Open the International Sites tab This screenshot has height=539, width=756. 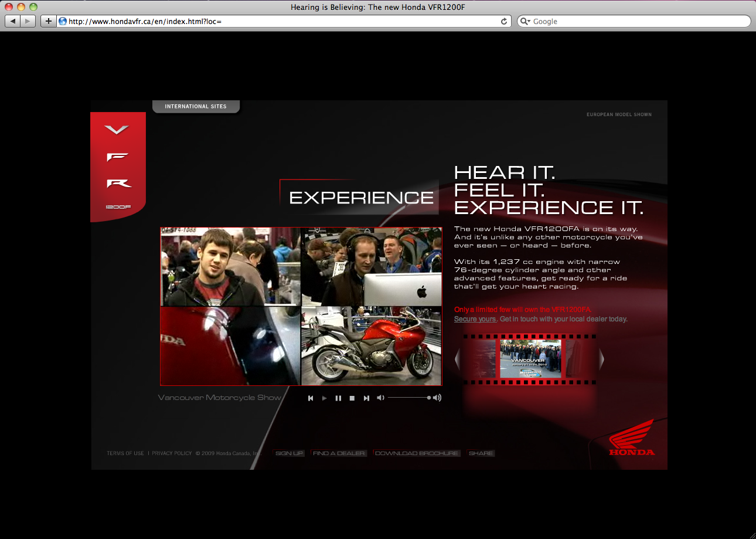pyautogui.click(x=196, y=107)
